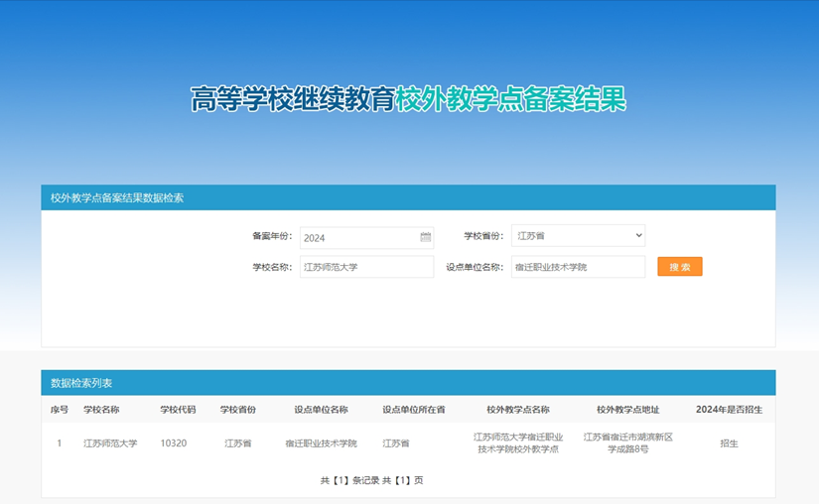The width and height of the screenshot is (819, 504).
Task: Select the 2024年是否招生 column header
Action: (729, 410)
